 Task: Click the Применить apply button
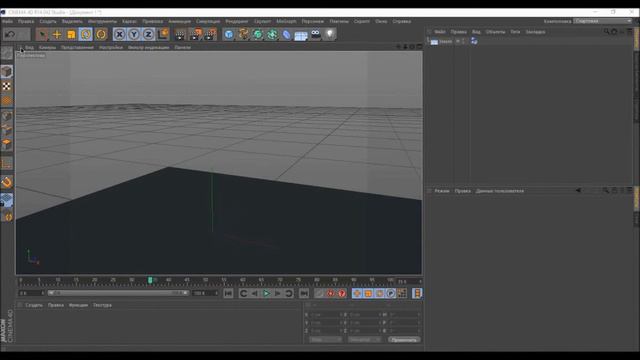click(x=404, y=340)
